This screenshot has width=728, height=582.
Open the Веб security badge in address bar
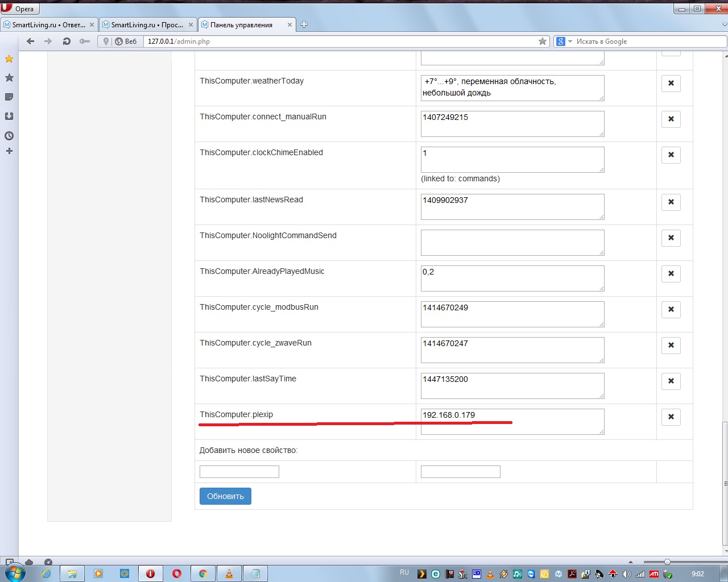coord(126,41)
